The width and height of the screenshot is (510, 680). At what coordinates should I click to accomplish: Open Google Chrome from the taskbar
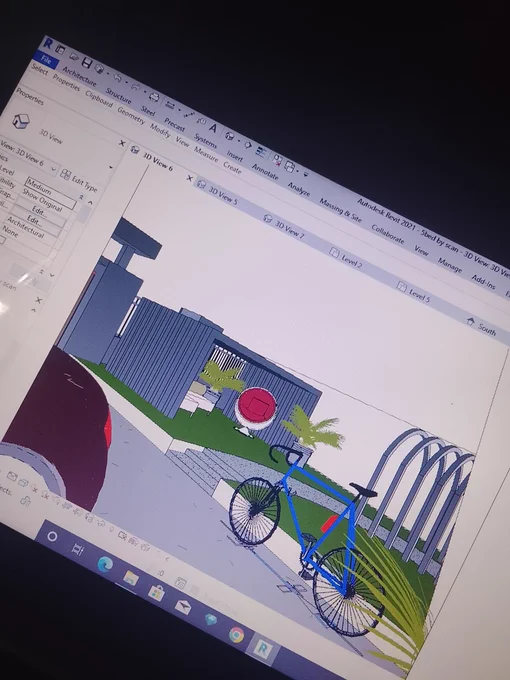[x=236, y=635]
